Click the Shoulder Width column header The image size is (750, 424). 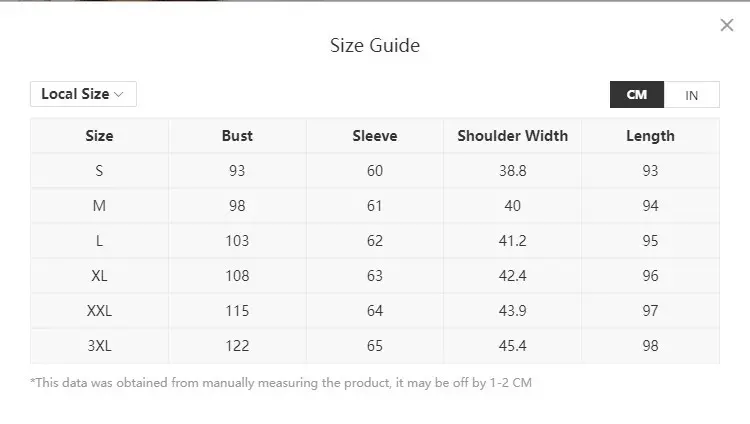512,136
